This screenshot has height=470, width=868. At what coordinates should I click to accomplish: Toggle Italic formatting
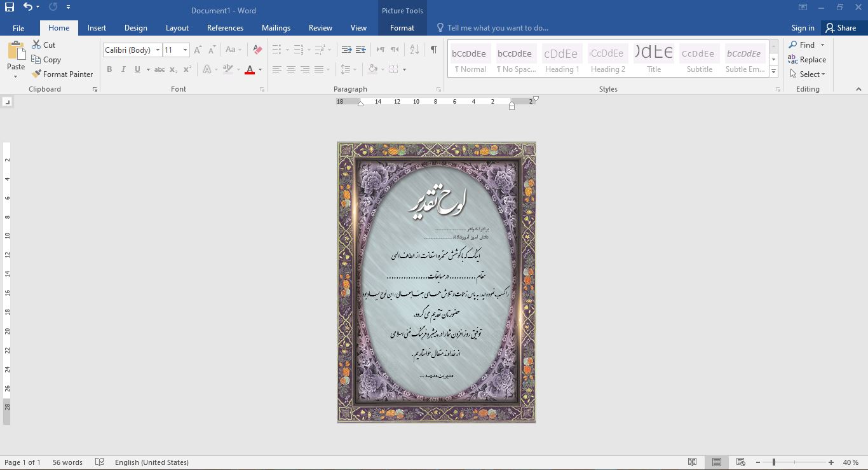click(123, 69)
